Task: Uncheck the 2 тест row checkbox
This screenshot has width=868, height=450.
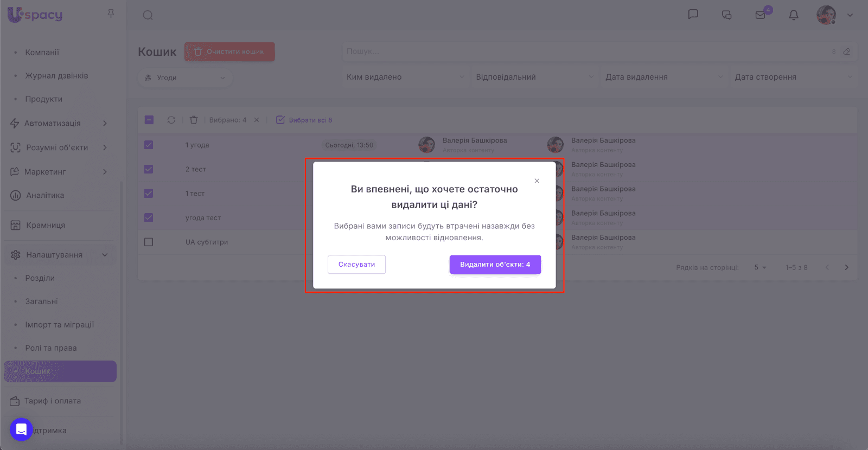Action: click(x=149, y=169)
